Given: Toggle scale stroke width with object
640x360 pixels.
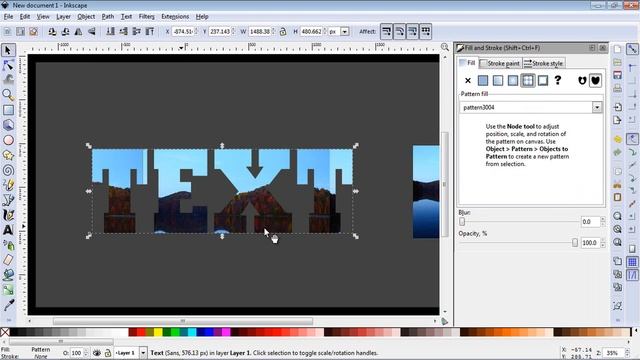Looking at the screenshot, I should point(386,31).
